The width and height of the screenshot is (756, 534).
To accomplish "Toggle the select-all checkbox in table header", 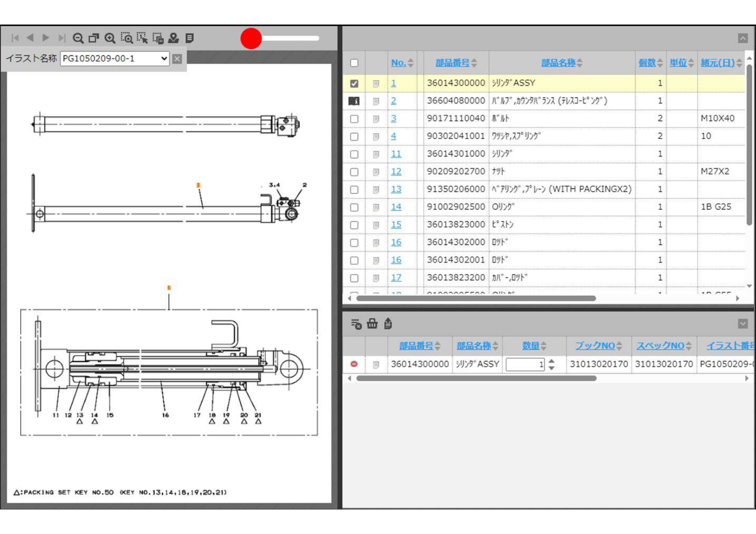I will [354, 63].
